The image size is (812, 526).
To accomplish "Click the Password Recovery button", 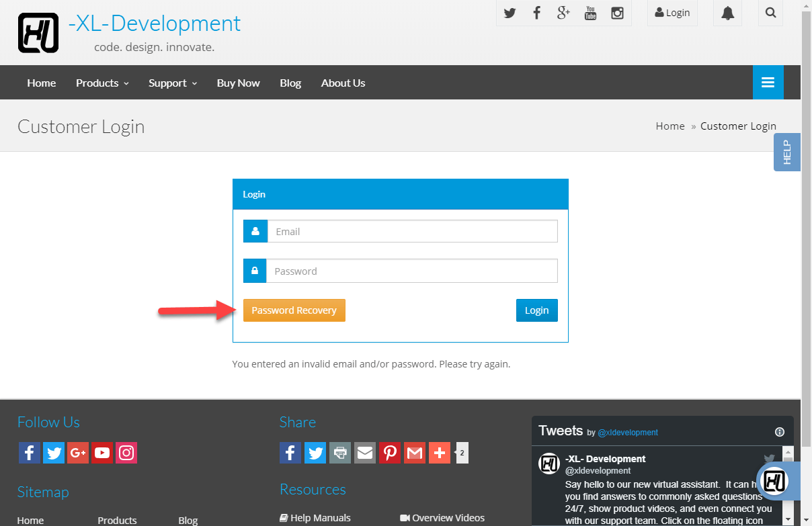I will coord(294,310).
